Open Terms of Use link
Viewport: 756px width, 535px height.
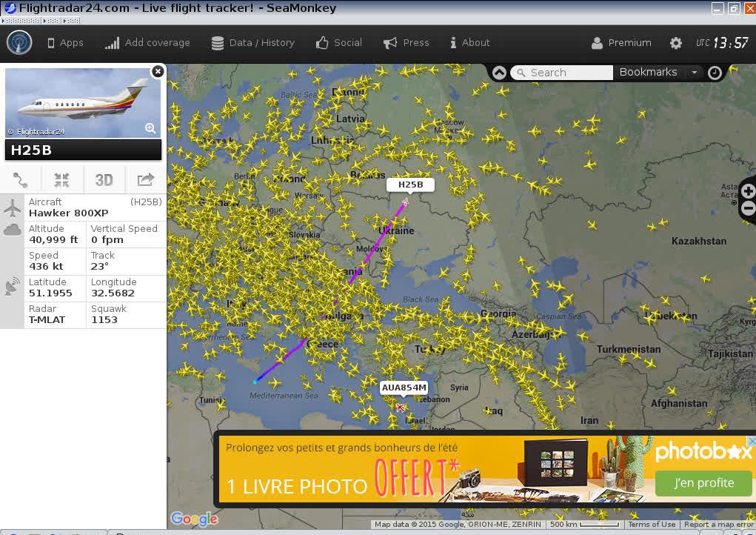(652, 525)
